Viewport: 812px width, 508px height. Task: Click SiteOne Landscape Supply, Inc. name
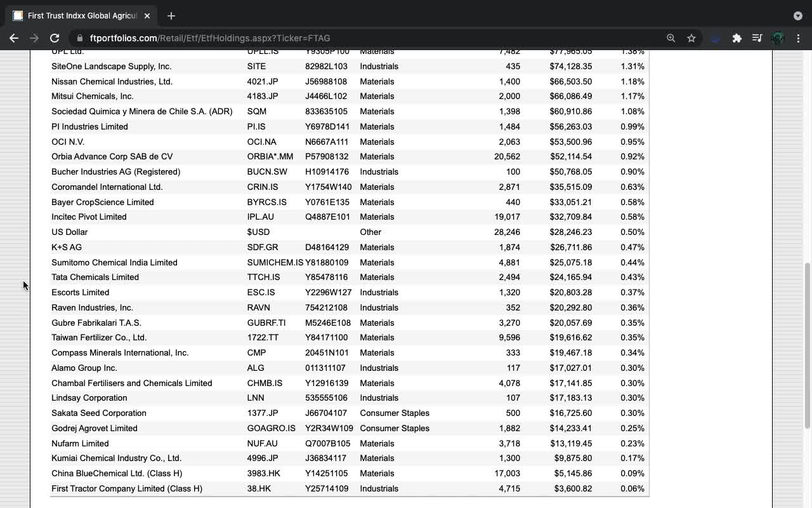click(x=112, y=66)
